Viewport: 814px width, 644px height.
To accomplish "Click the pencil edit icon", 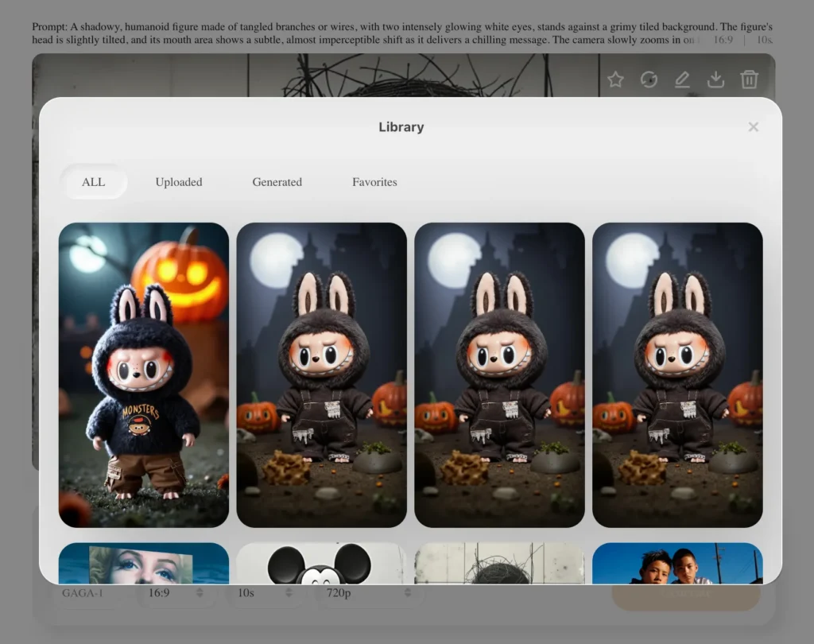I will (682, 80).
